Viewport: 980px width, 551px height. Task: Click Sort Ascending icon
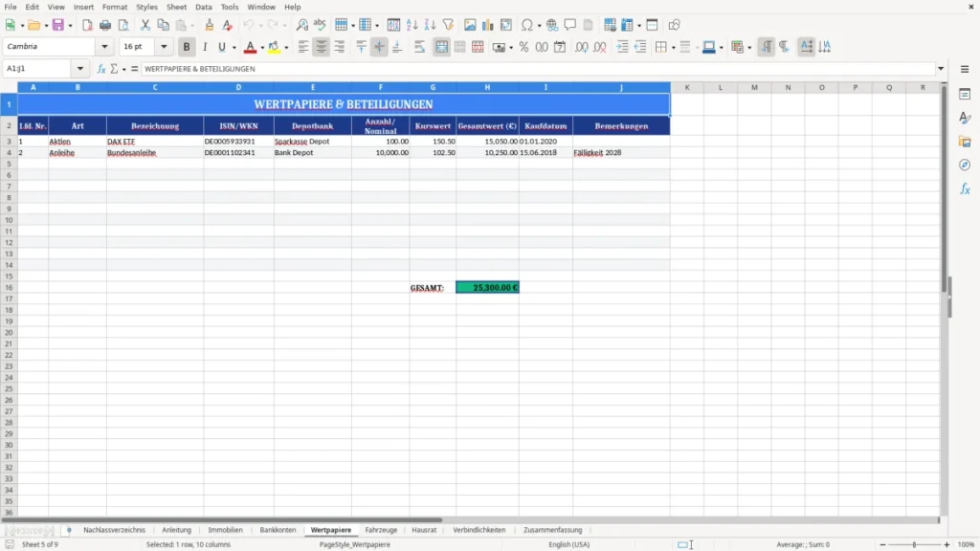coord(412,25)
